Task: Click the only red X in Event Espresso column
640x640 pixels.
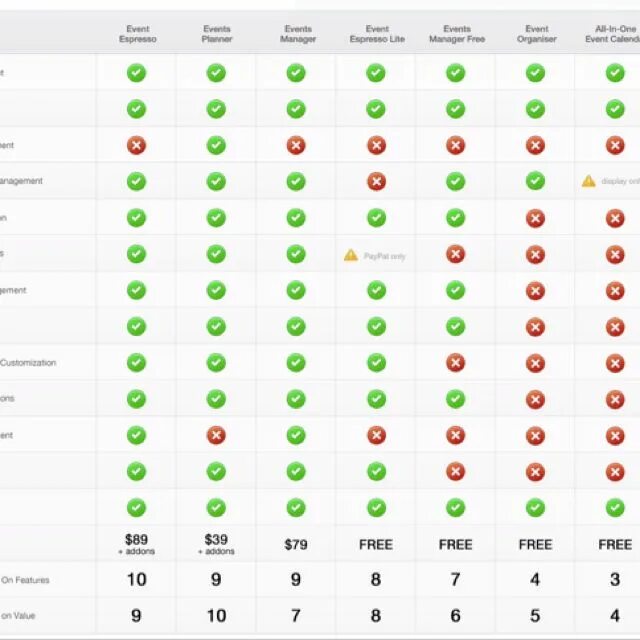Action: [136, 146]
